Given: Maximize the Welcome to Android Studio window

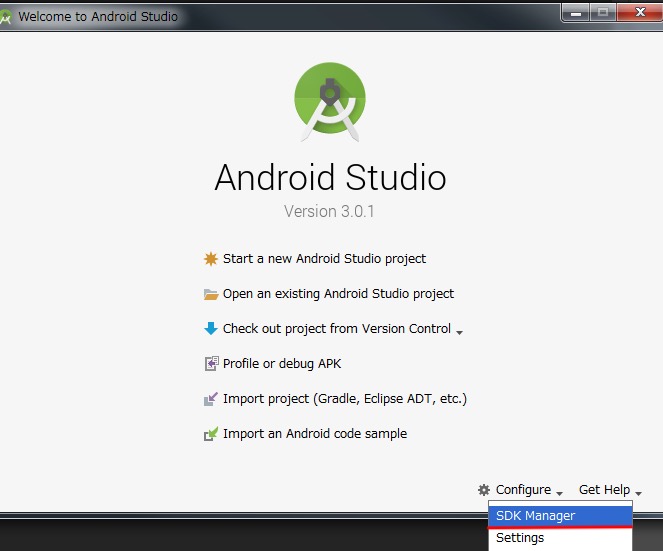Looking at the screenshot, I should (603, 13).
